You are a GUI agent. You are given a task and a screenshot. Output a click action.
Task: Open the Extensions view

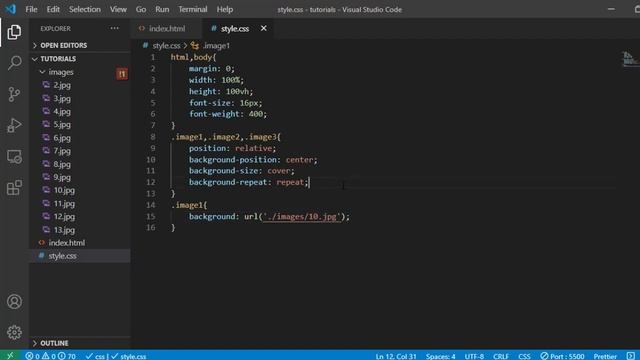coord(14,188)
